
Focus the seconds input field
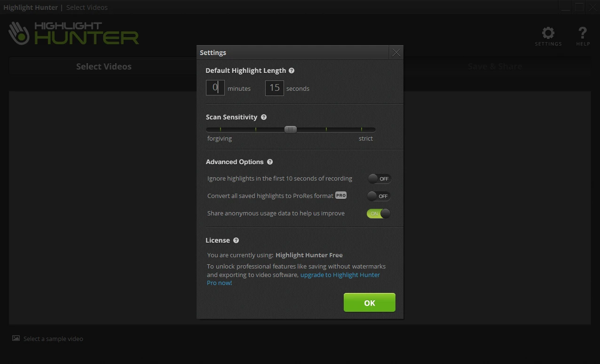click(x=275, y=88)
